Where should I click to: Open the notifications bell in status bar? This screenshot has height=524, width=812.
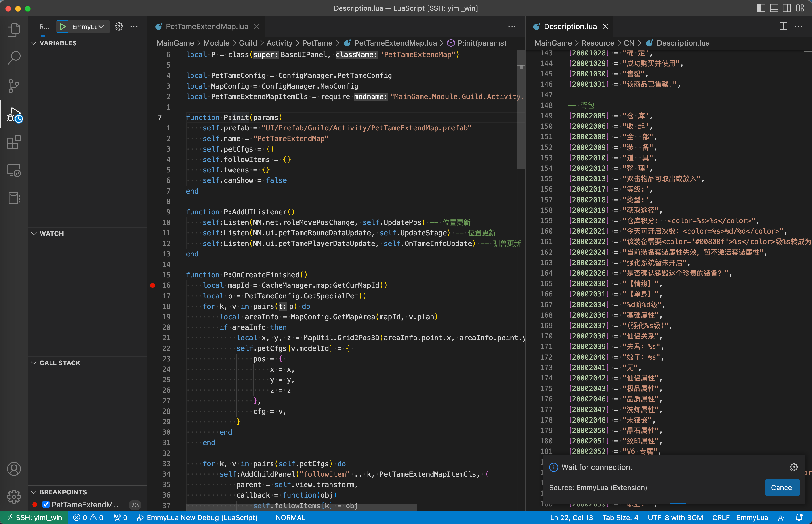point(799,517)
